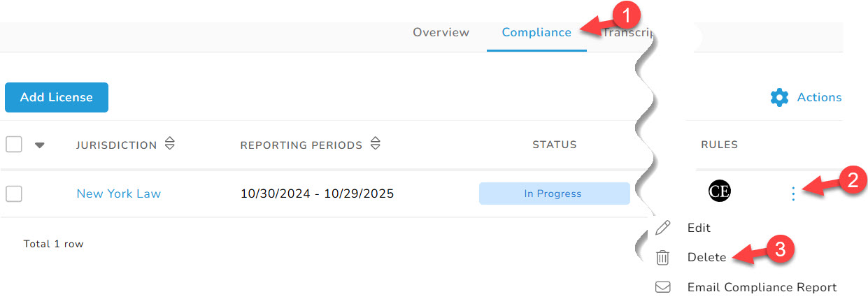Sort by Jurisdiction using sort arrows
The image size is (868, 299).
click(x=169, y=144)
